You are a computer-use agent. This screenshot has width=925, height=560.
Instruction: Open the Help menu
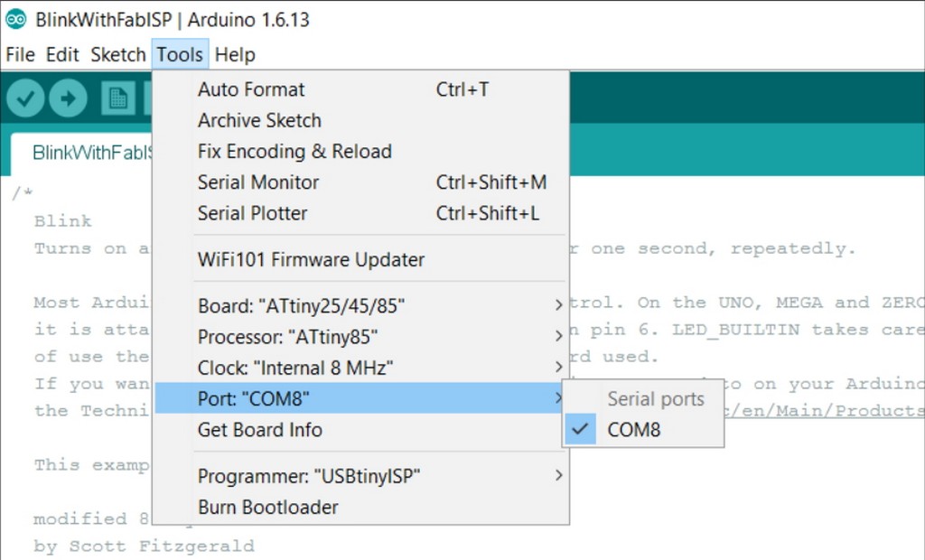tap(235, 54)
